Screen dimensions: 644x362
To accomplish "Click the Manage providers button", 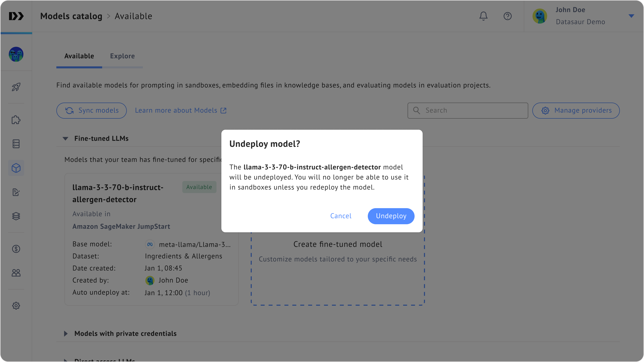I will point(576,110).
